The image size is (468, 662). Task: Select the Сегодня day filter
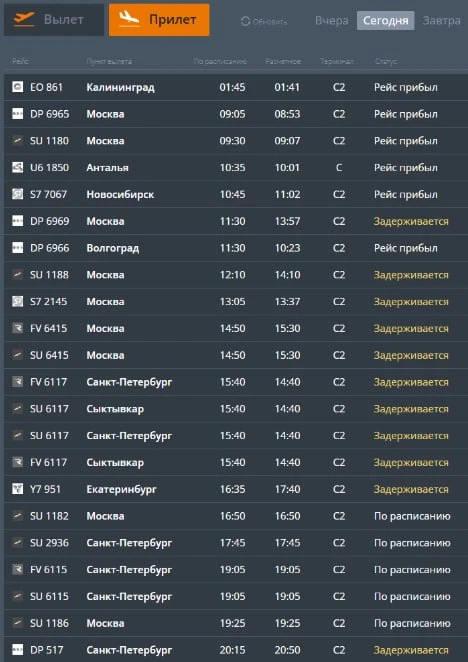[x=386, y=21]
